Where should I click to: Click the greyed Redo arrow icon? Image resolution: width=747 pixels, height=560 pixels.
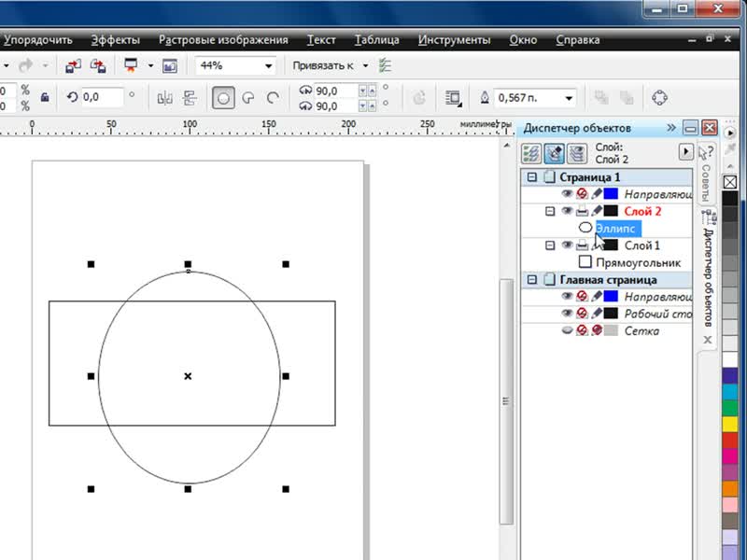[x=26, y=65]
